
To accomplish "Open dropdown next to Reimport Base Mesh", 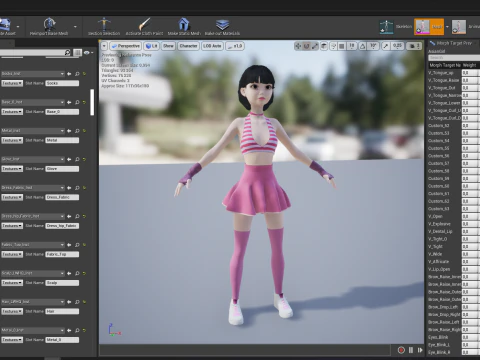I will pos(75,27).
